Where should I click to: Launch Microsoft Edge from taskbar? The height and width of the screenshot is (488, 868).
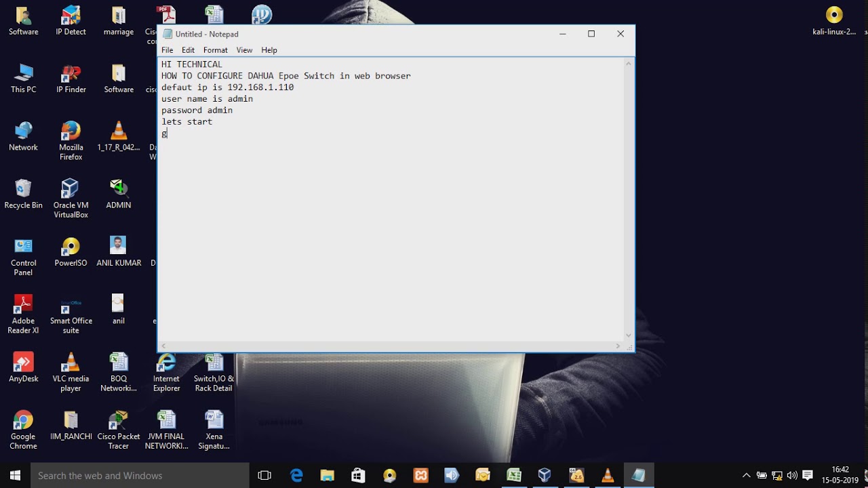[296, 475]
